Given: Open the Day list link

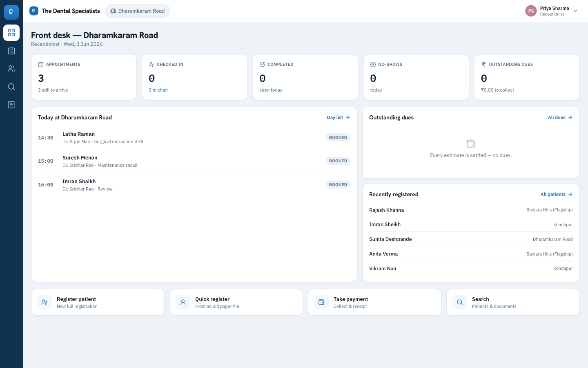Looking at the screenshot, I should point(339,117).
